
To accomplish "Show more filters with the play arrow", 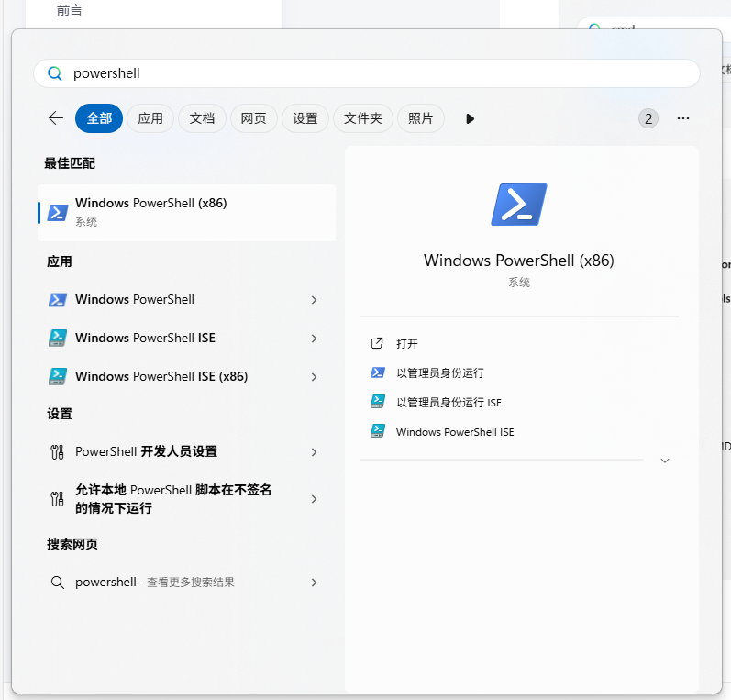I will [x=470, y=118].
